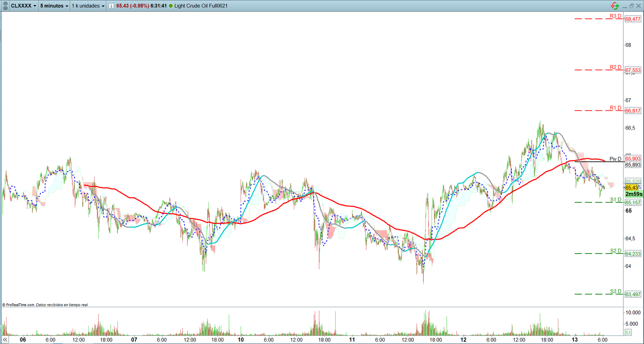This screenshot has width=644, height=344.
Task: Open the 5 minutos timeframe dropdown
Action: click(x=54, y=6)
